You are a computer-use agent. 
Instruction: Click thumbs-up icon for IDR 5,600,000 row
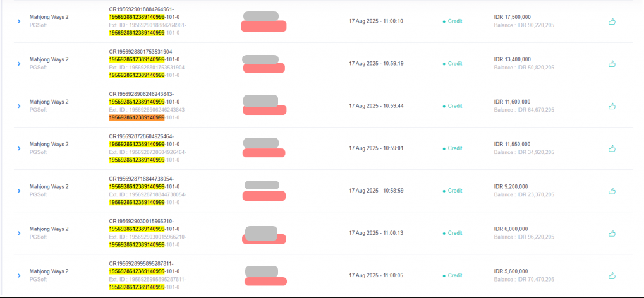click(612, 275)
